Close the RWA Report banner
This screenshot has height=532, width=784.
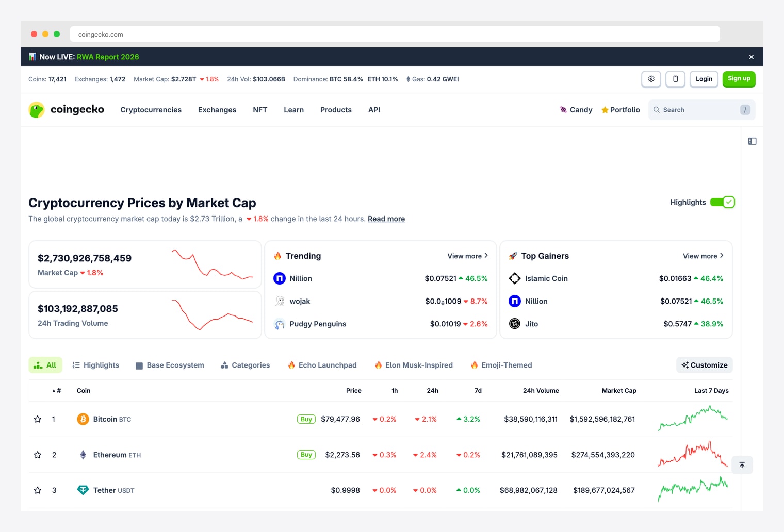(x=752, y=57)
